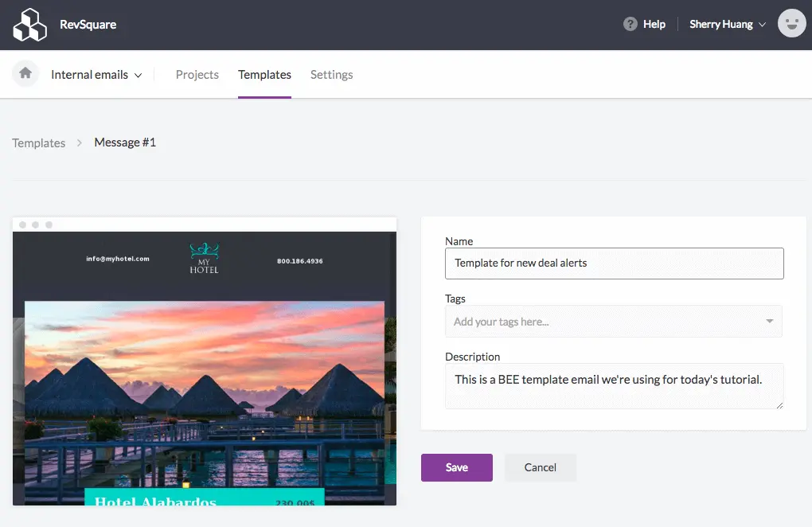Click the user avatar icon
812x527 pixels.
791,23
